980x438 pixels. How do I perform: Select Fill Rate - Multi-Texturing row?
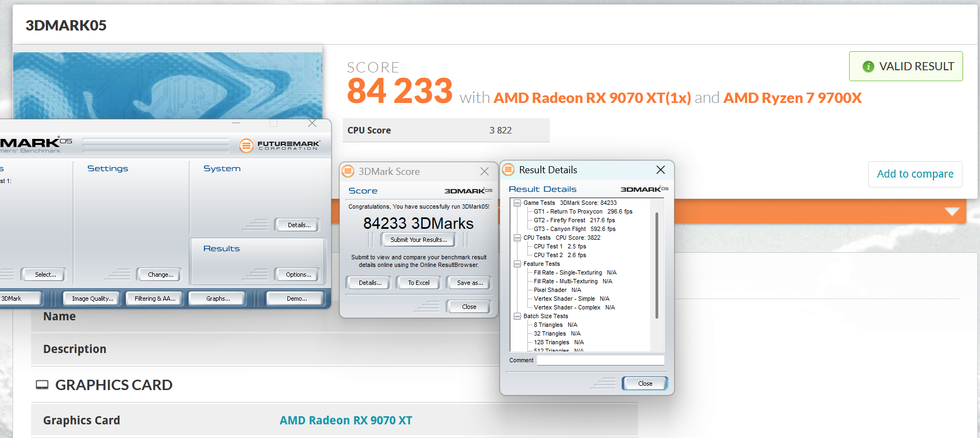(x=573, y=281)
